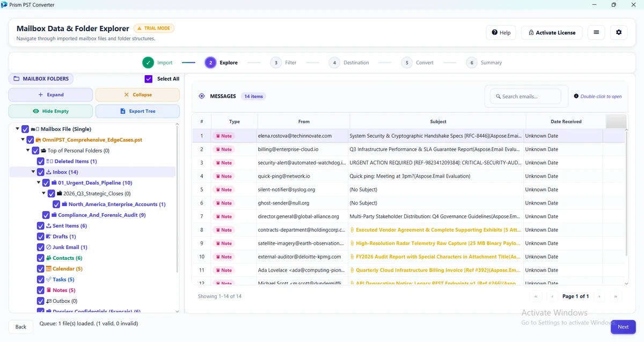Click the Export Tree button

[x=137, y=111]
